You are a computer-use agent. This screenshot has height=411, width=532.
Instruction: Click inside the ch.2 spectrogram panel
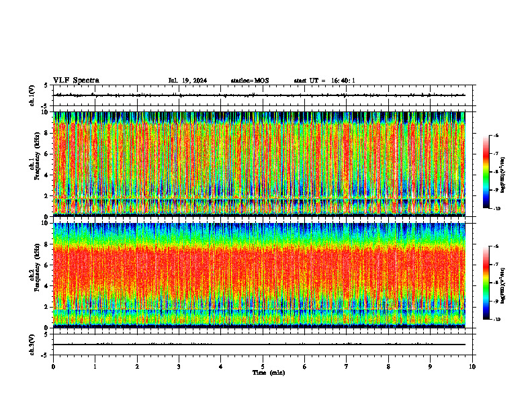(x=259, y=275)
